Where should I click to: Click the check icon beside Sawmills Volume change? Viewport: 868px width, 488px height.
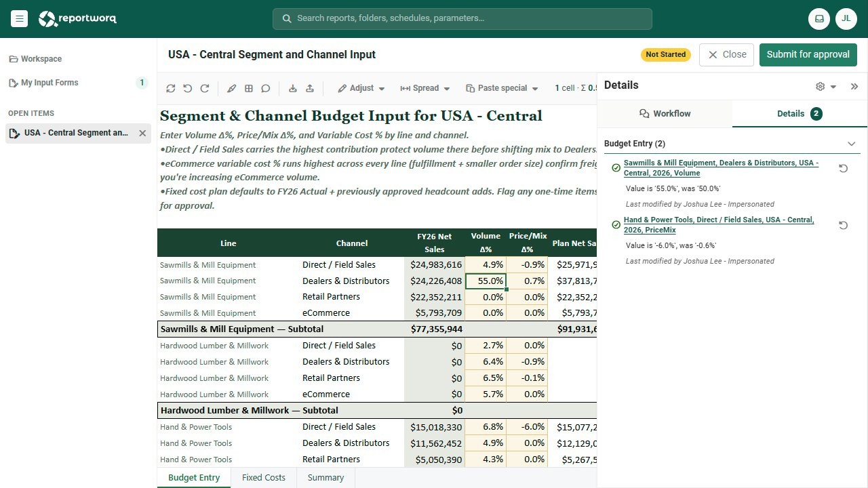click(x=616, y=168)
